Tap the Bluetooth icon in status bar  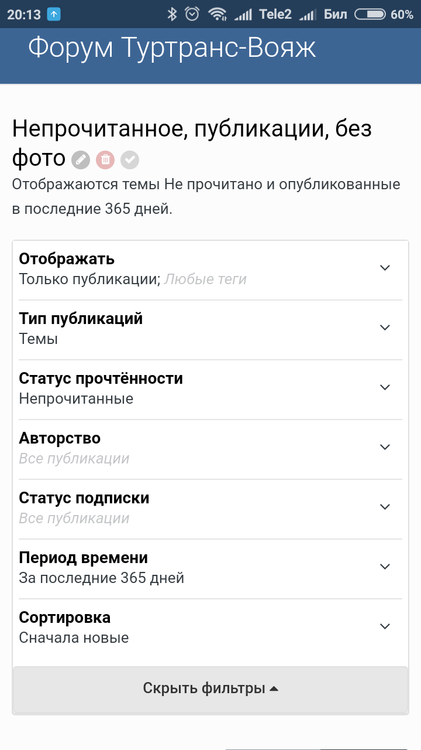tap(172, 14)
